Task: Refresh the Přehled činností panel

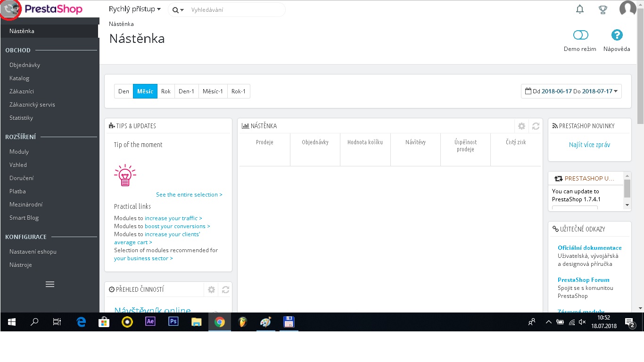Action: [x=225, y=289]
